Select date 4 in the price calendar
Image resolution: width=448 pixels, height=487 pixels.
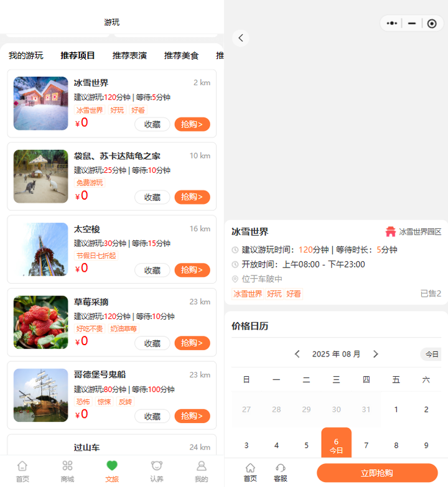(276, 445)
